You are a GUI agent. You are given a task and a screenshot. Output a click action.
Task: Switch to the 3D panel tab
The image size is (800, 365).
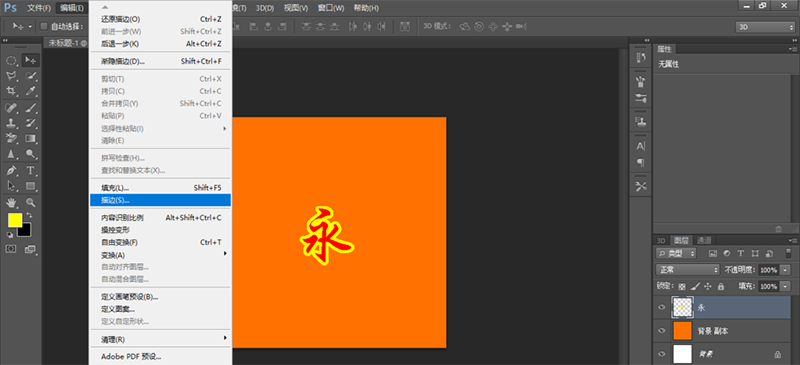click(x=661, y=240)
